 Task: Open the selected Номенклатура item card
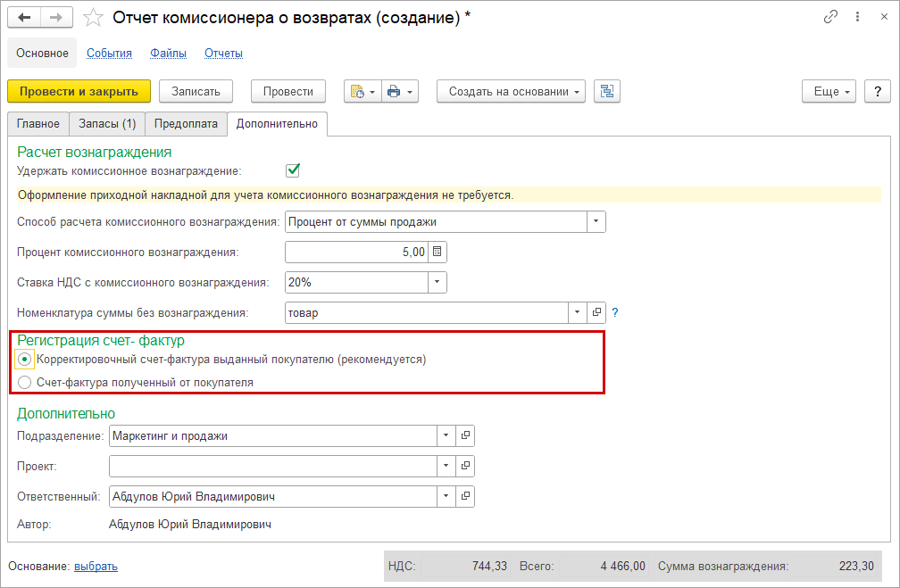tap(597, 313)
